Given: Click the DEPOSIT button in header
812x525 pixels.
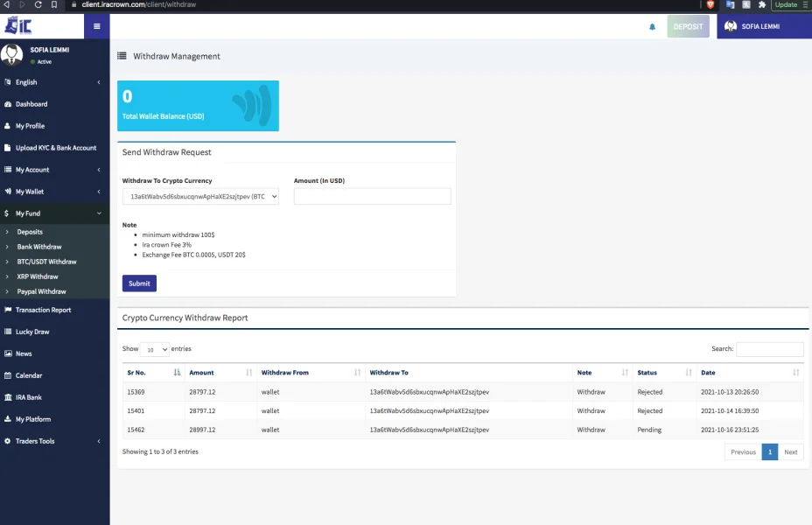Looking at the screenshot, I should pos(688,27).
